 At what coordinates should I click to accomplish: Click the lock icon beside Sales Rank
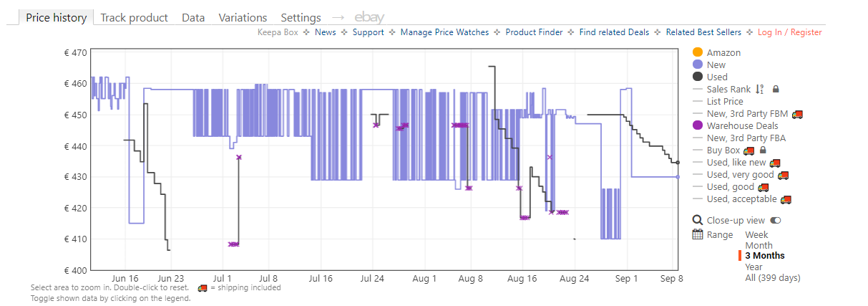776,89
